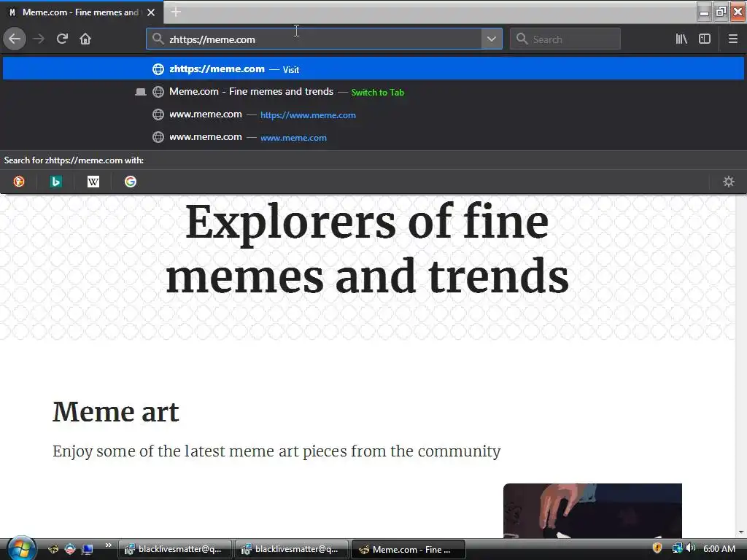Open the Library bookmarks icon
The image size is (747, 560).
coord(681,39)
